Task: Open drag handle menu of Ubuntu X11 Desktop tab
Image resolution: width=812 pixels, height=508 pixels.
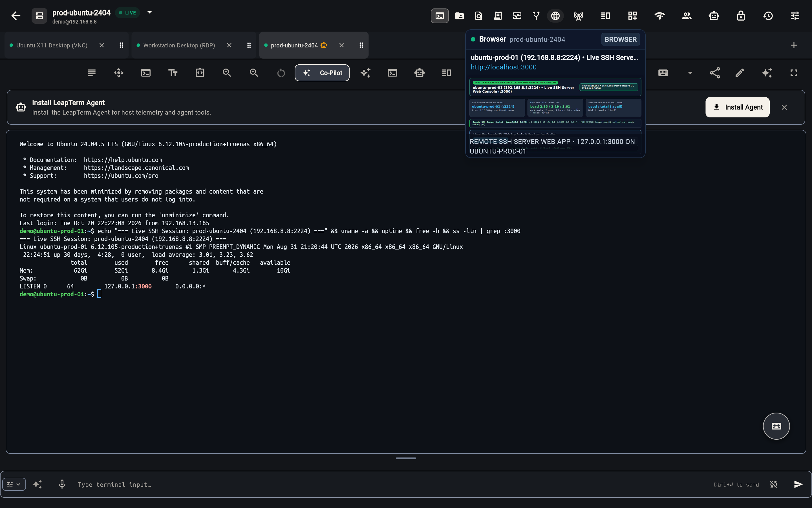Action: coord(122,45)
